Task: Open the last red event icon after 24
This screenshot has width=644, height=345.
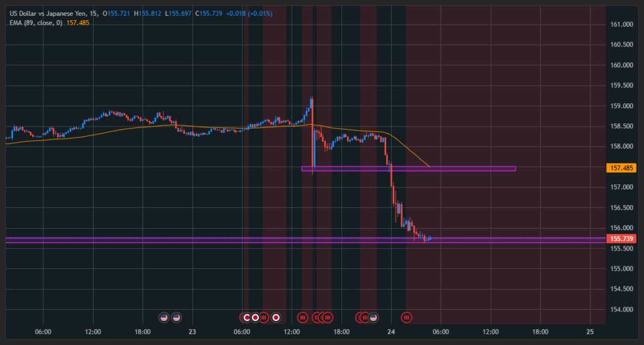Action: (406, 317)
